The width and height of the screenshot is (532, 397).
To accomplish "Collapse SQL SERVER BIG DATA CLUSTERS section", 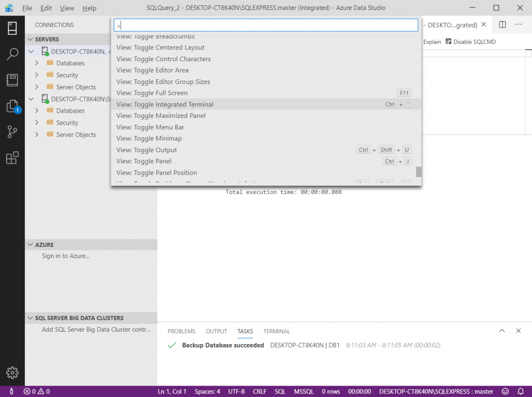I will [x=30, y=318].
